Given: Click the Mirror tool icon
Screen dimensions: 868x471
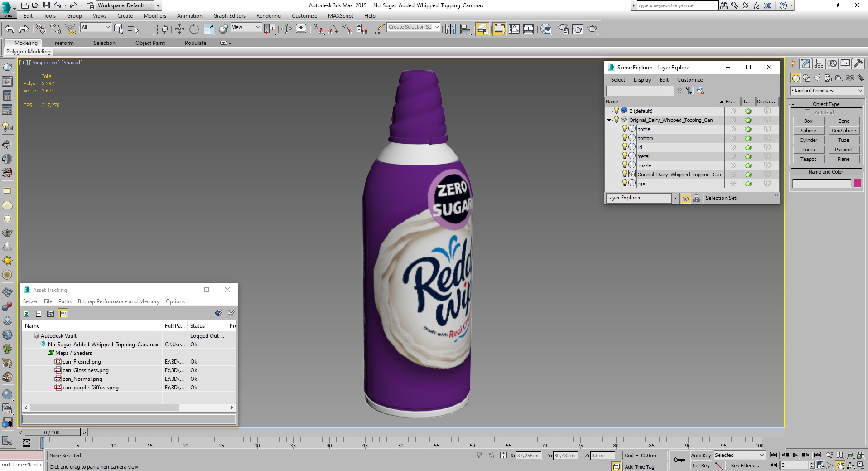Looking at the screenshot, I should click(450, 29).
